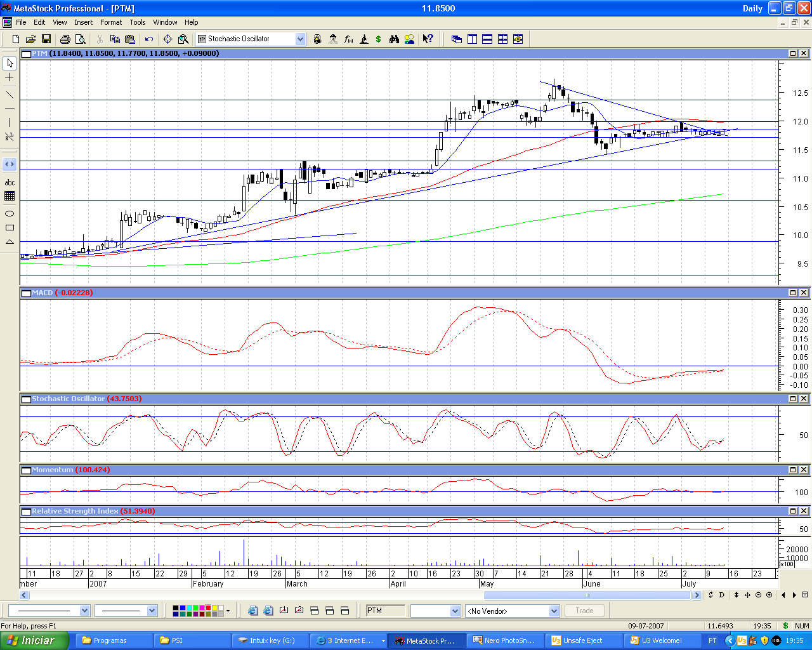Image resolution: width=812 pixels, height=650 pixels.
Task: Click the PTM symbol input field
Action: [385, 611]
